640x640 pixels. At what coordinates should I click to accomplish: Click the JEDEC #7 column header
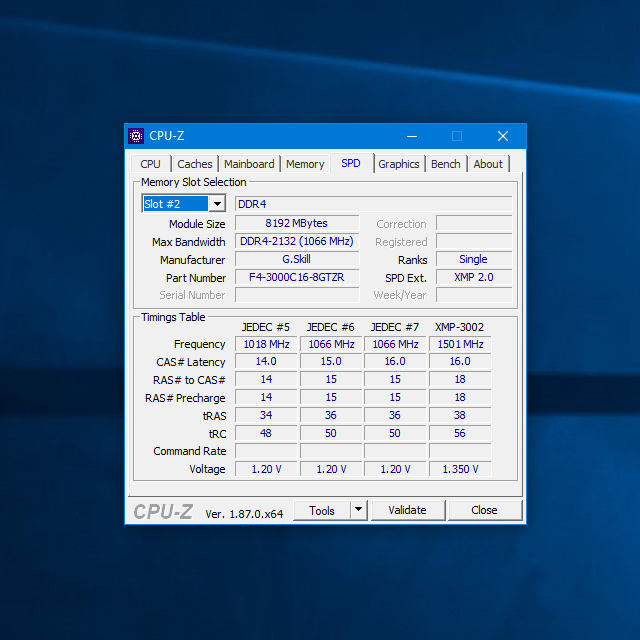click(395, 327)
